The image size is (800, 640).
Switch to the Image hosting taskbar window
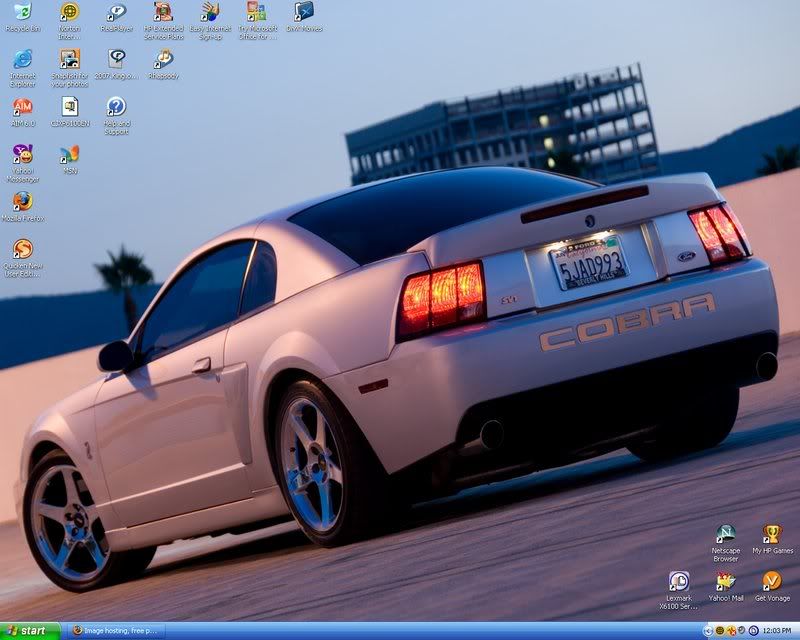115,631
